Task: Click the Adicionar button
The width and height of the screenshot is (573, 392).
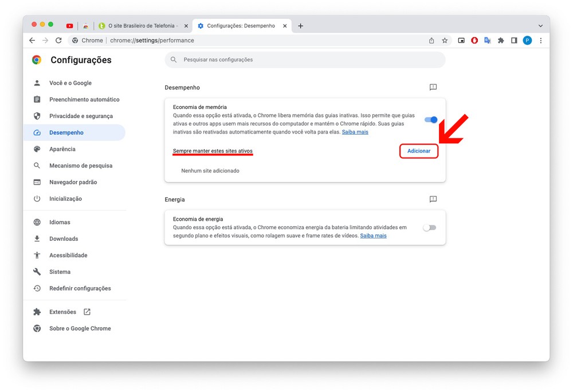Action: point(419,151)
